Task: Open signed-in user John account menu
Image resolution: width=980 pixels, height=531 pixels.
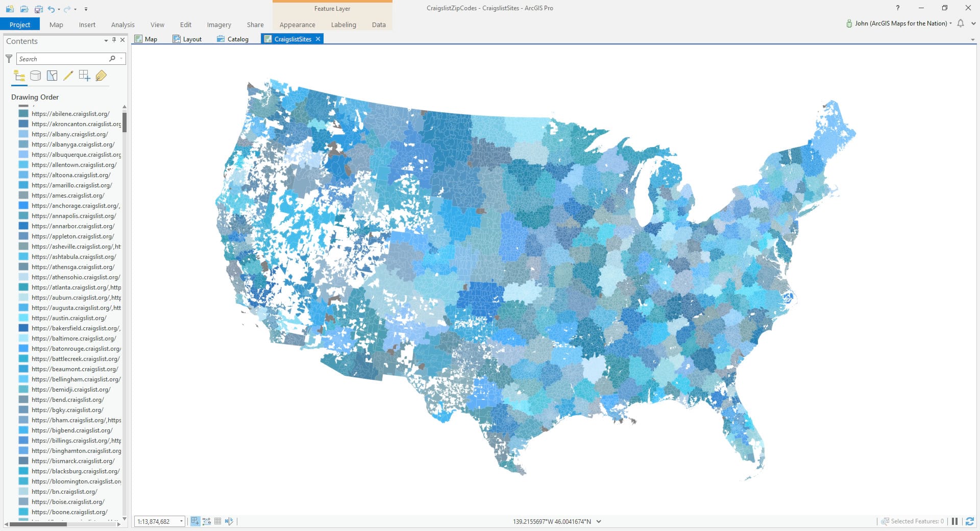Action: (x=899, y=23)
